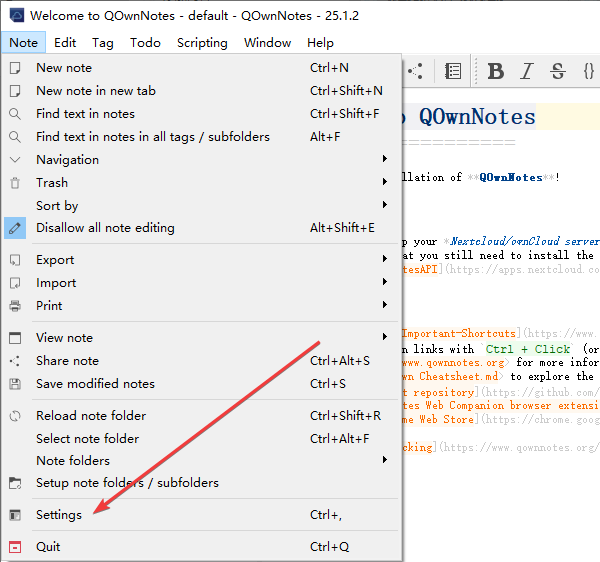Click the Italic formatting icon

tap(527, 71)
